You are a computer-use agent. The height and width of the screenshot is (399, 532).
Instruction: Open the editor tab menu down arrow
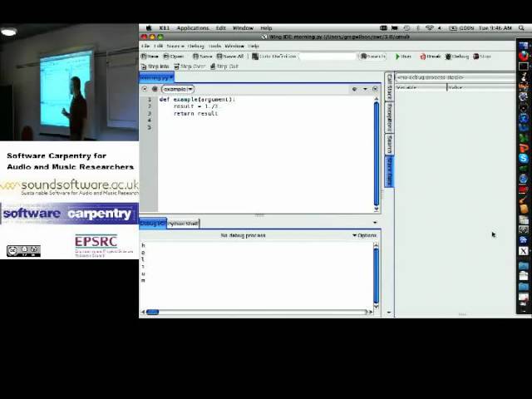point(365,89)
